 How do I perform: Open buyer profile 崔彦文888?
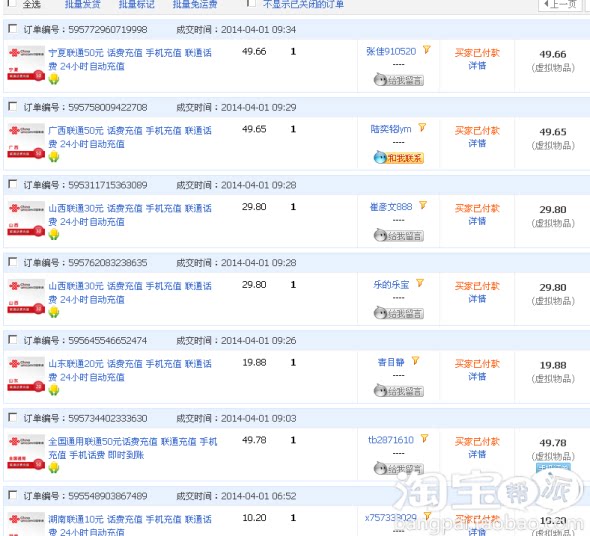[391, 207]
